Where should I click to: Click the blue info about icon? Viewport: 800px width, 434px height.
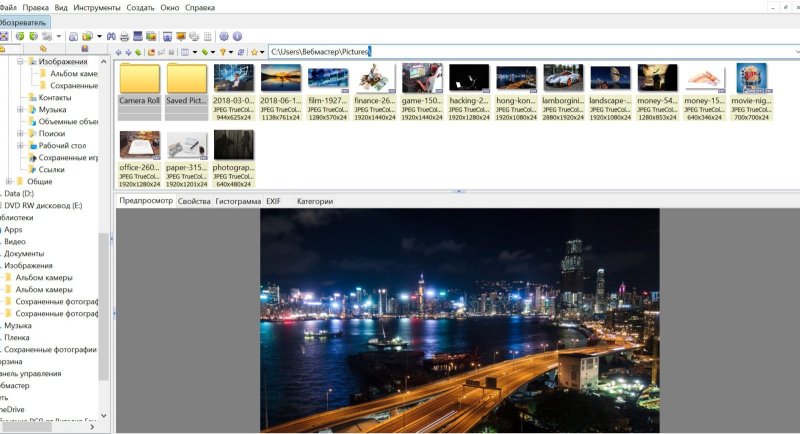tap(237, 36)
